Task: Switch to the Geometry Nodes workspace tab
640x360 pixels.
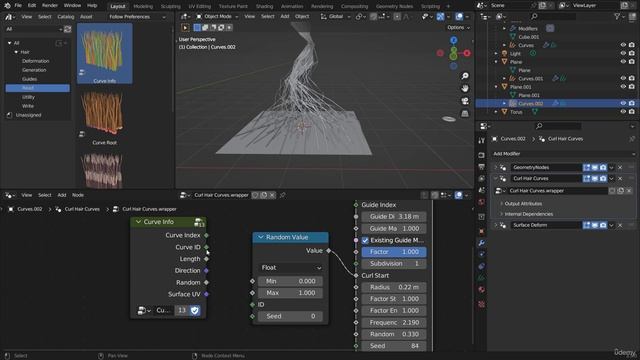Action: coord(394,6)
